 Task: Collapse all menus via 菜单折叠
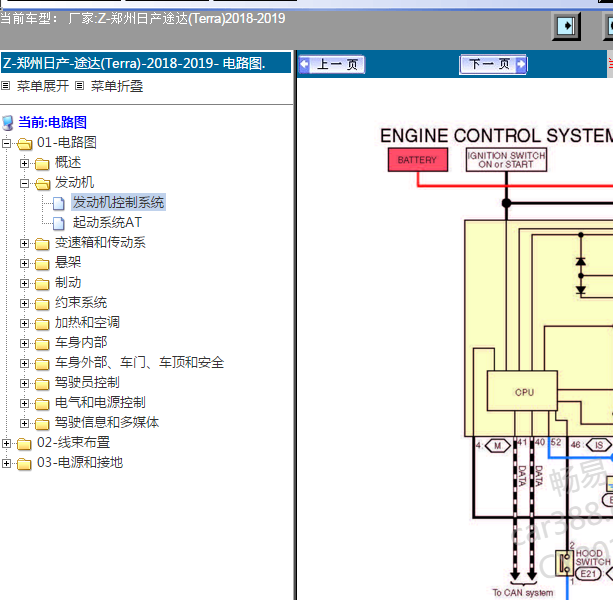coord(117,86)
